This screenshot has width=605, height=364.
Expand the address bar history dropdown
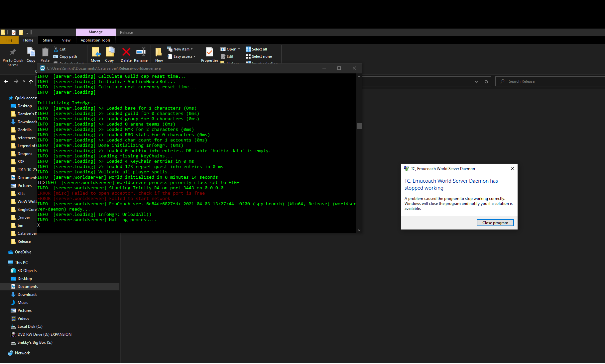pos(476,81)
